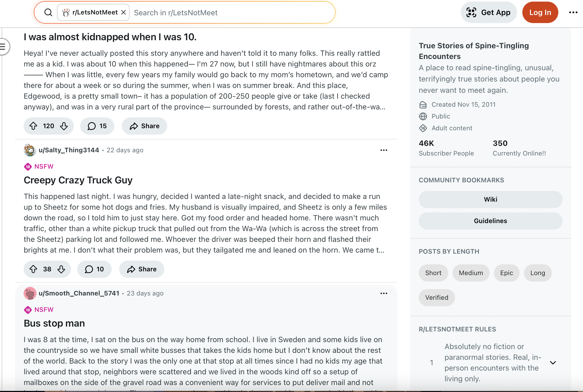
Task: Downvote the Creepy Crazy Truck Guy post
Action: coord(61,269)
